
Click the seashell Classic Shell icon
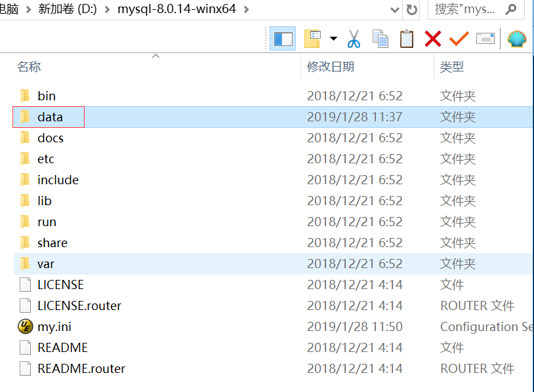pyautogui.click(x=517, y=39)
